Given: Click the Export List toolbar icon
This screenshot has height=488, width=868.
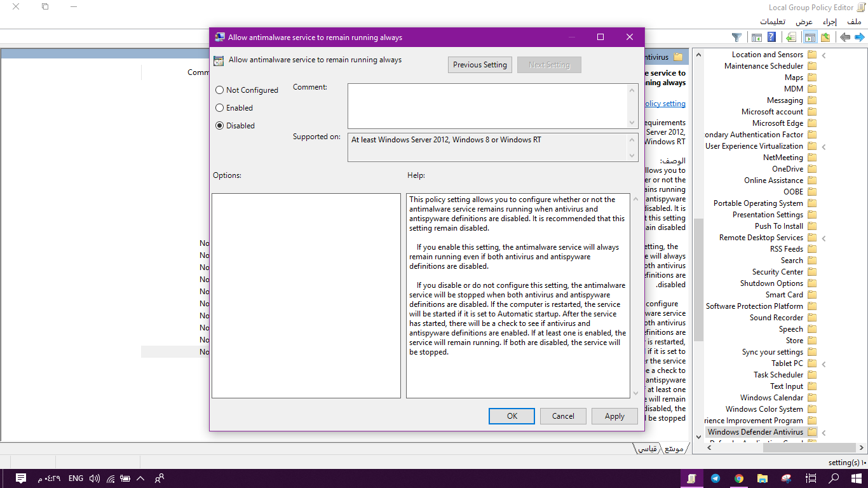Looking at the screenshot, I should pos(790,37).
